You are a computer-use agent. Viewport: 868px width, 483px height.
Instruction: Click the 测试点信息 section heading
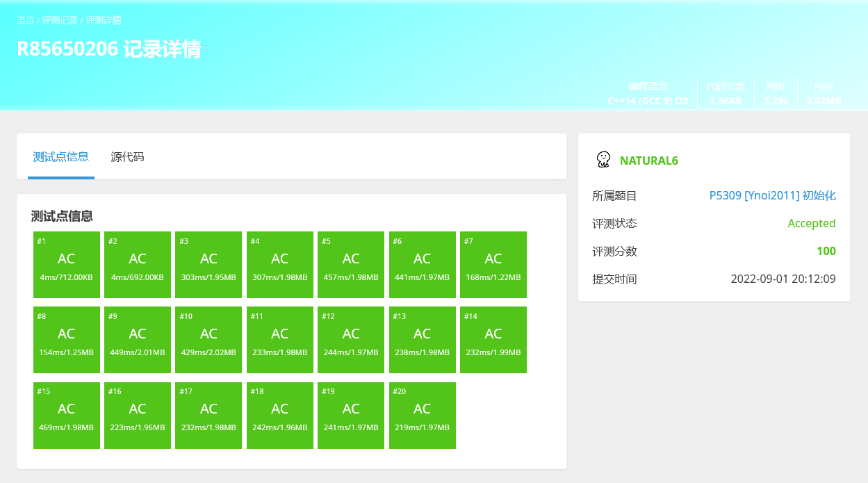coord(62,216)
